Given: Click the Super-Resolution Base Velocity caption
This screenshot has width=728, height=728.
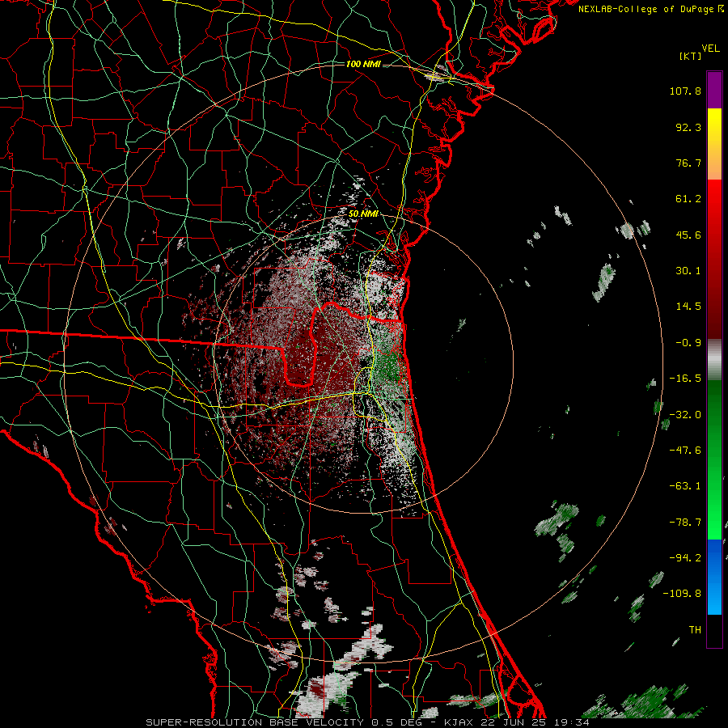Looking at the screenshot, I should pyautogui.click(x=368, y=722).
